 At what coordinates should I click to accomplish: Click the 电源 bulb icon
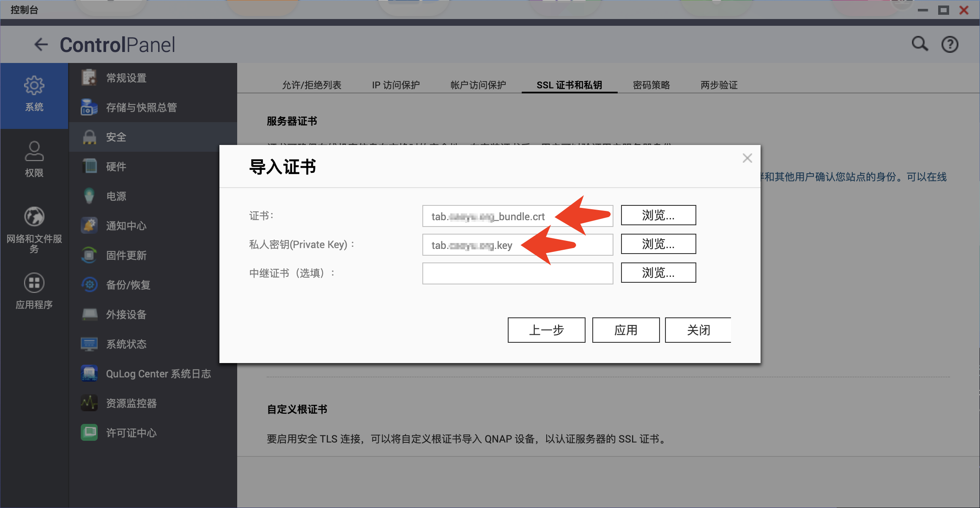pos(89,196)
